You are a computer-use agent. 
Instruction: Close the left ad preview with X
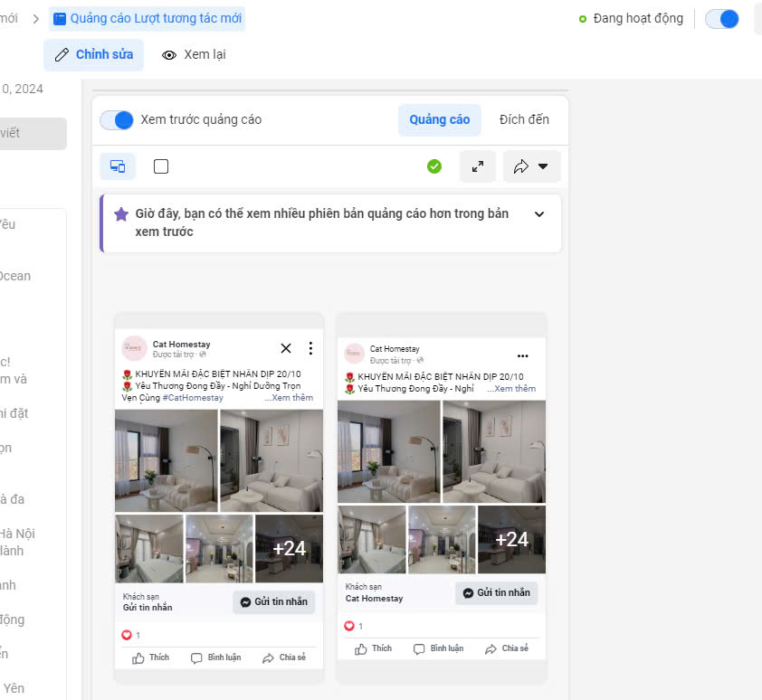pyautogui.click(x=286, y=348)
